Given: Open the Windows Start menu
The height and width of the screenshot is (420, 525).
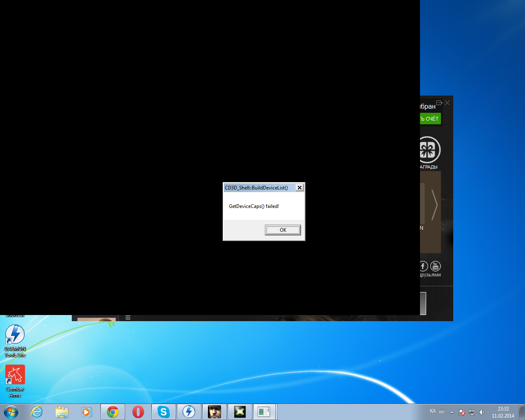Looking at the screenshot, I should point(11,412).
